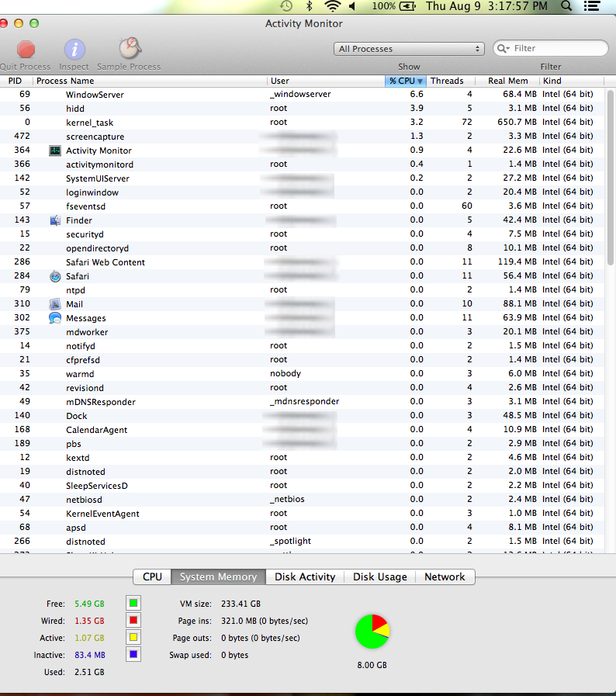Image resolution: width=616 pixels, height=696 pixels.
Task: Open the Network tab
Action: coord(445,577)
